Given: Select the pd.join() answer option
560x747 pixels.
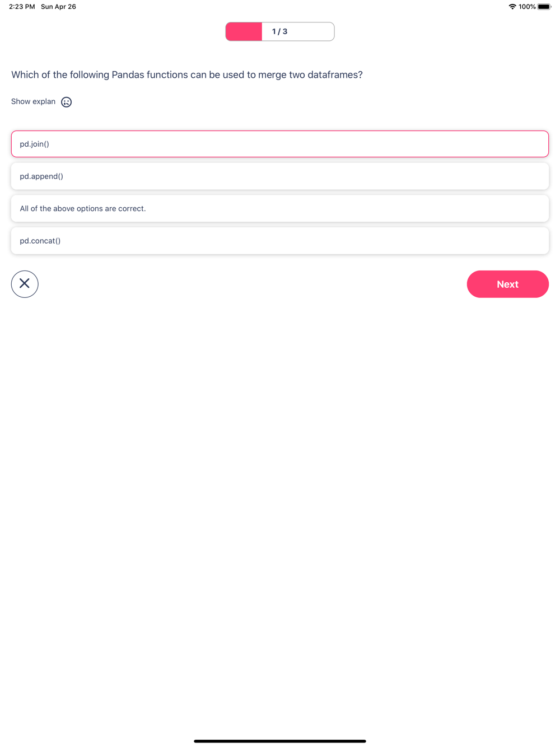Looking at the screenshot, I should [280, 144].
